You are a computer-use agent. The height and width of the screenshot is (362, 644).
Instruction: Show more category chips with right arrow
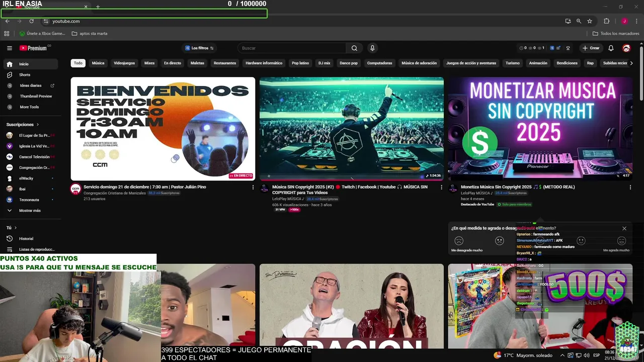point(631,63)
